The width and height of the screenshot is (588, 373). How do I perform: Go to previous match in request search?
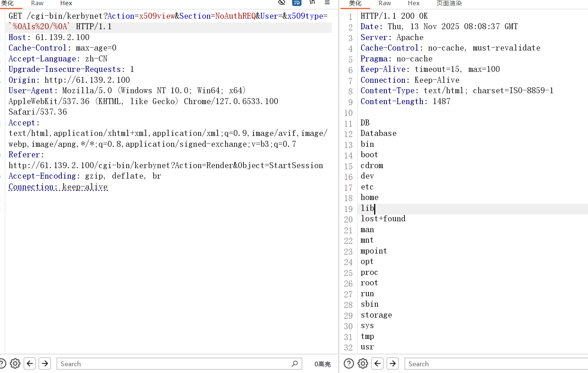pyautogui.click(x=30, y=364)
